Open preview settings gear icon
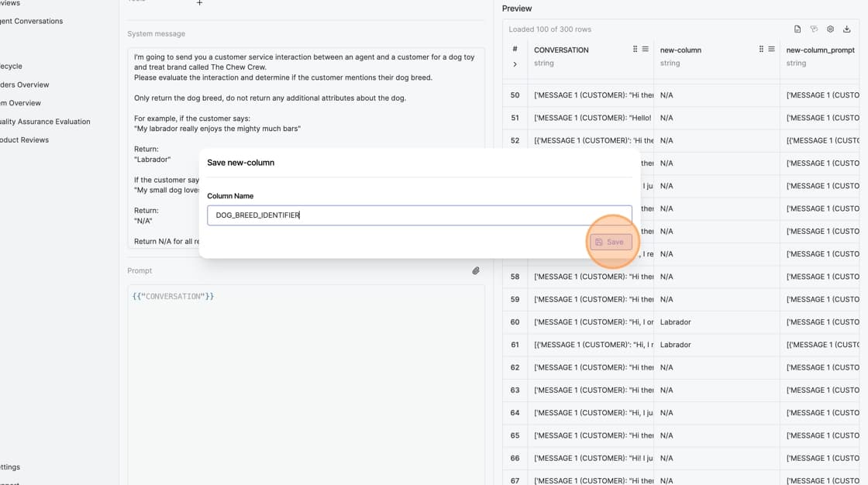Viewport: 868px width, 485px height. point(830,29)
